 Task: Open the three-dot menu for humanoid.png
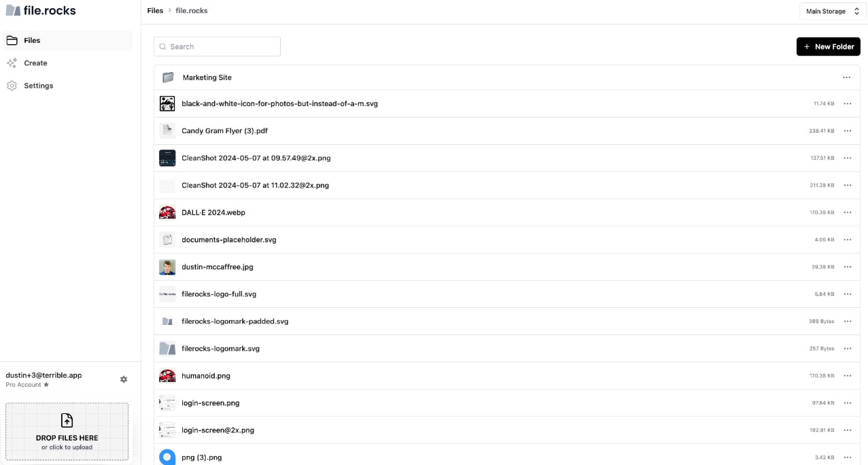[848, 376]
